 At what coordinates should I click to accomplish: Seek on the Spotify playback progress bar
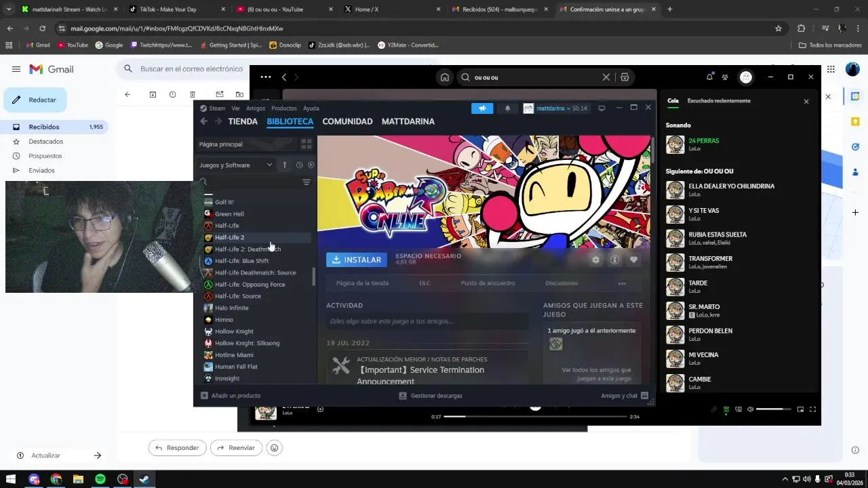[x=535, y=416]
